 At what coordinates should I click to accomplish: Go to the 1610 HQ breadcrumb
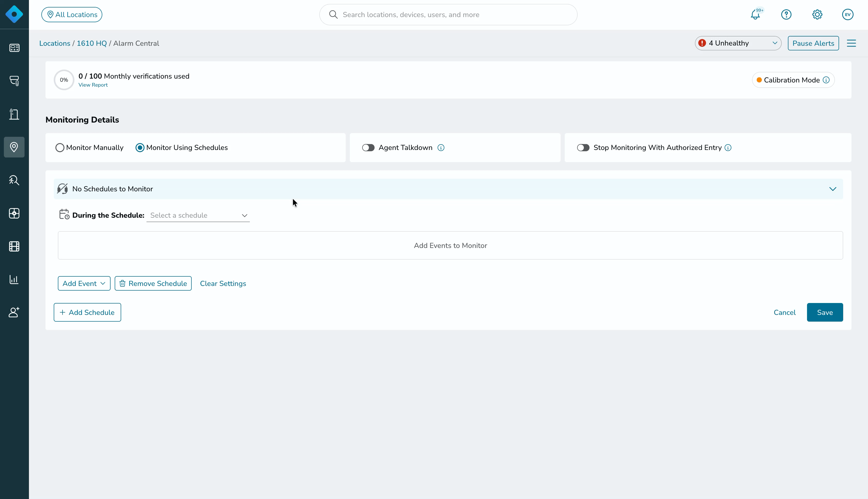tap(92, 43)
